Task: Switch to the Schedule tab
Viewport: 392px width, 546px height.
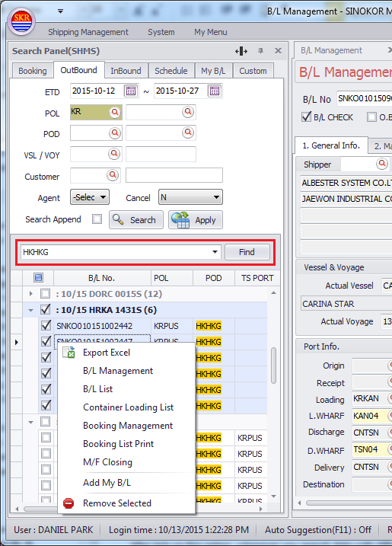Action: 171,71
